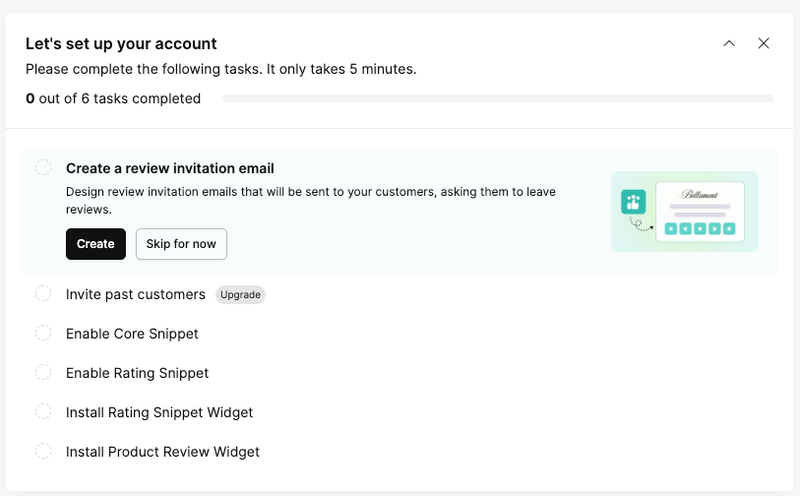
Task: Click the Create a review invitation email heading
Action: 170,168
